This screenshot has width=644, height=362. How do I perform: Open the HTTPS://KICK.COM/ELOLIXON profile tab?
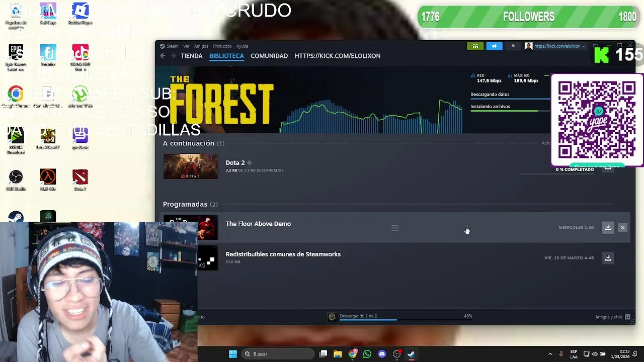click(338, 56)
